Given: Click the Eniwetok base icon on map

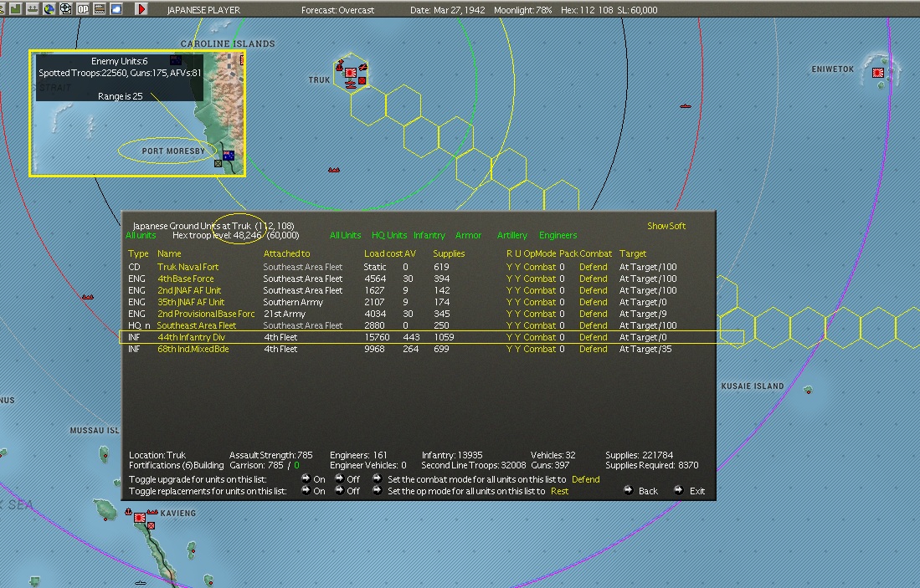Looking at the screenshot, I should [878, 73].
